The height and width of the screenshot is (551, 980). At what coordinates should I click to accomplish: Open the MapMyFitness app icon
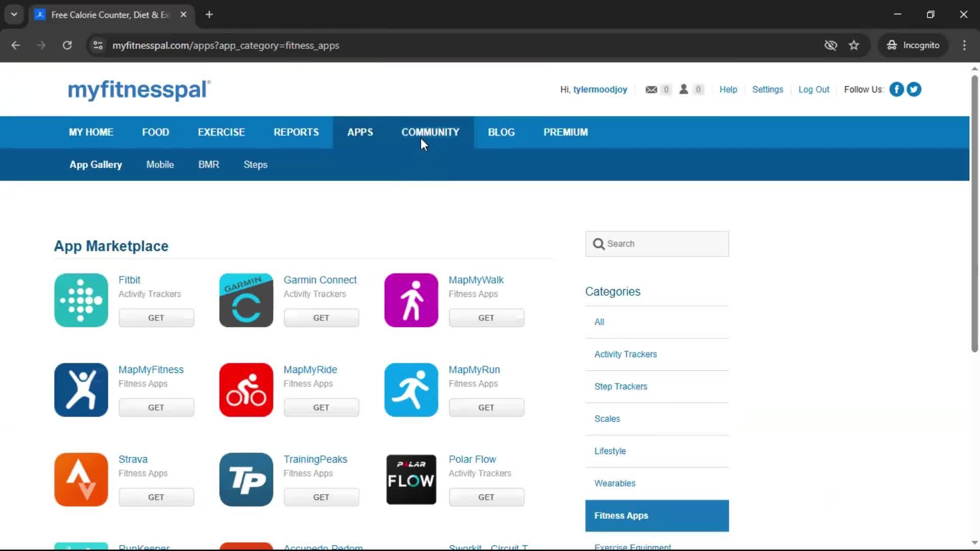click(x=81, y=390)
